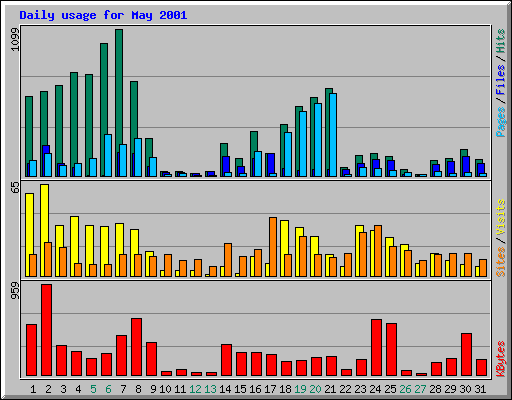Click day label 7 on the x-axis
Image resolution: width=512 pixels, height=400 pixels.
pos(123,389)
